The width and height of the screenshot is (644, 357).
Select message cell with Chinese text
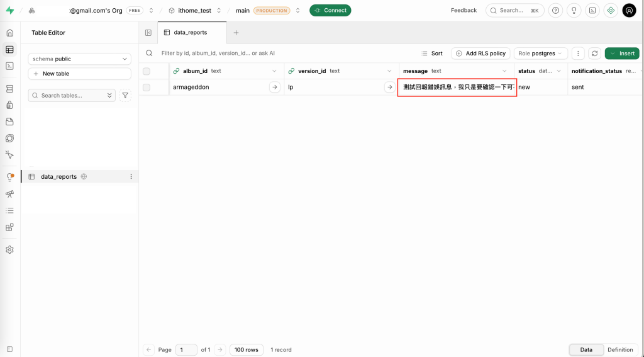coord(457,87)
